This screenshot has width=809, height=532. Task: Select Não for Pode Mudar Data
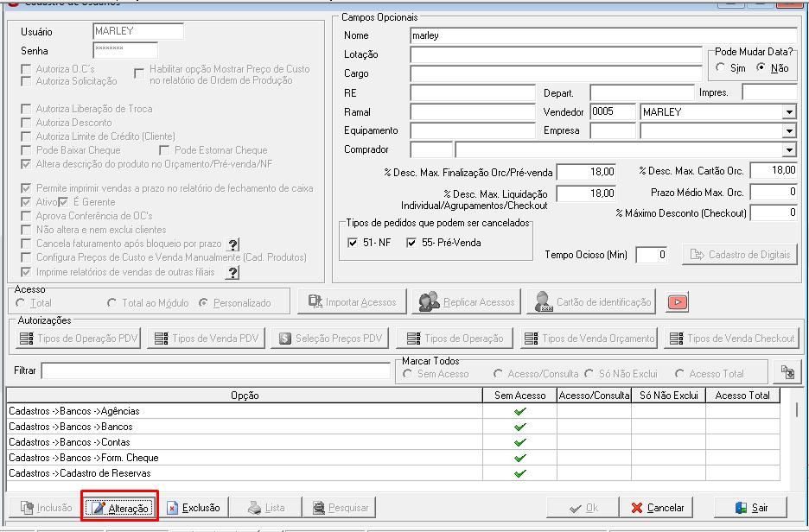click(761, 67)
